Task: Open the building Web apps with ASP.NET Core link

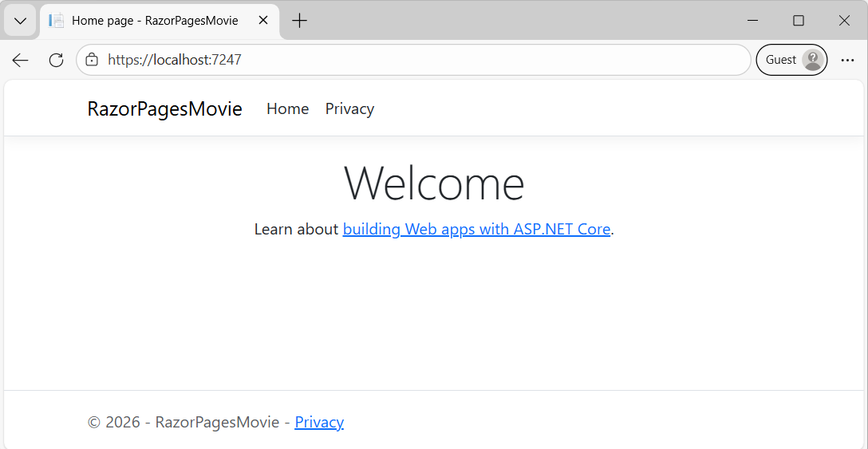Action: click(x=476, y=229)
